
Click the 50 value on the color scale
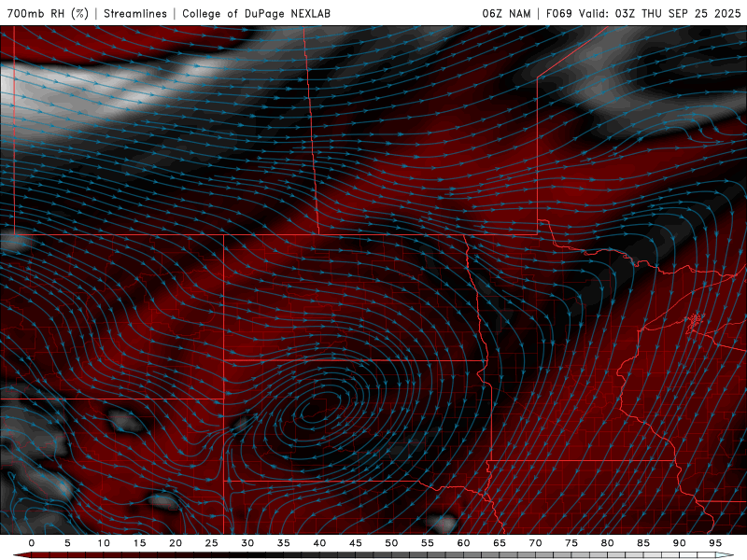pos(391,543)
